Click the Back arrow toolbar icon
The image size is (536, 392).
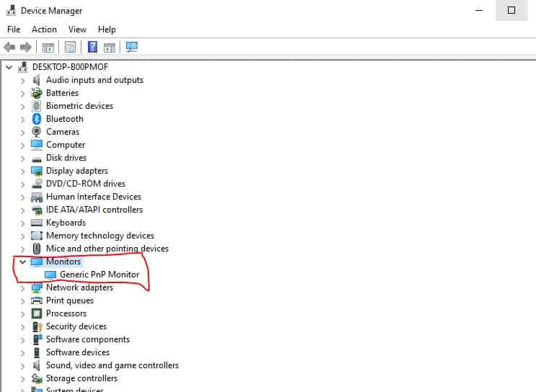click(x=9, y=47)
